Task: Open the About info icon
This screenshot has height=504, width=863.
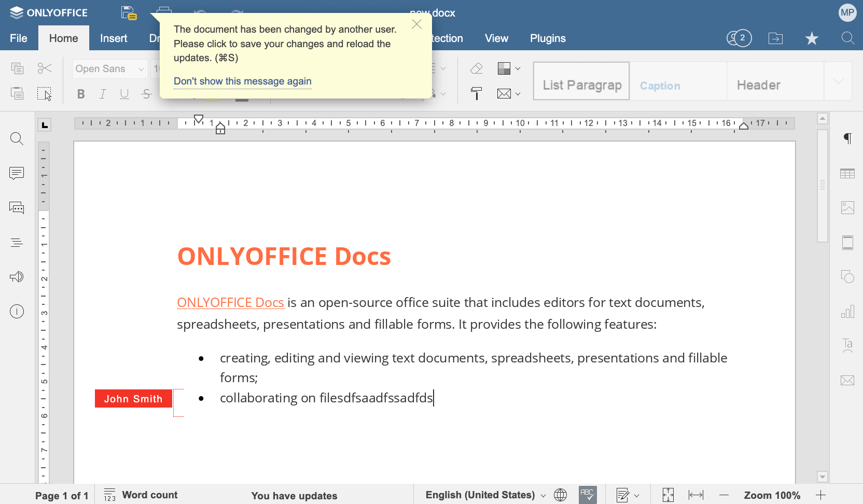Action: pyautogui.click(x=17, y=312)
